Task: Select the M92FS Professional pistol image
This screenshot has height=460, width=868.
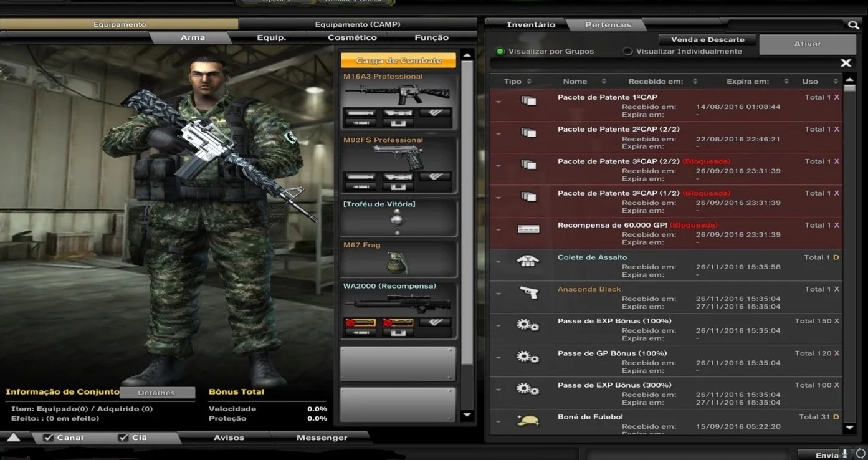Action: click(399, 157)
